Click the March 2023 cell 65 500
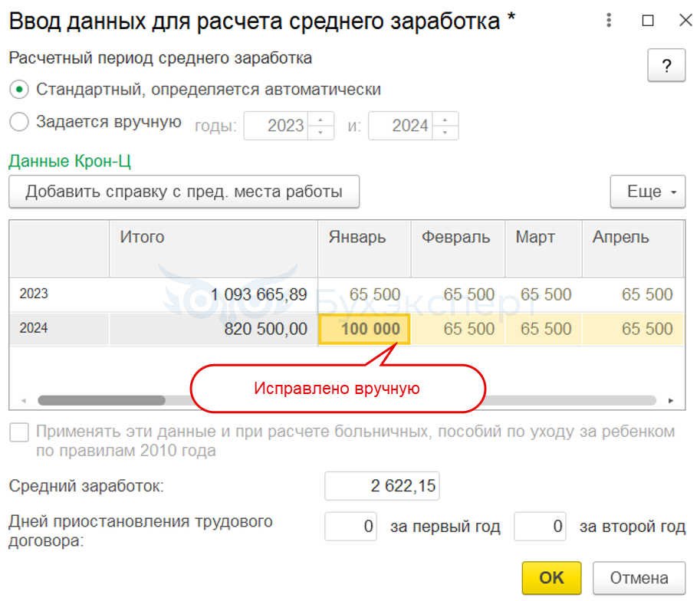The image size is (700, 601). (x=544, y=294)
